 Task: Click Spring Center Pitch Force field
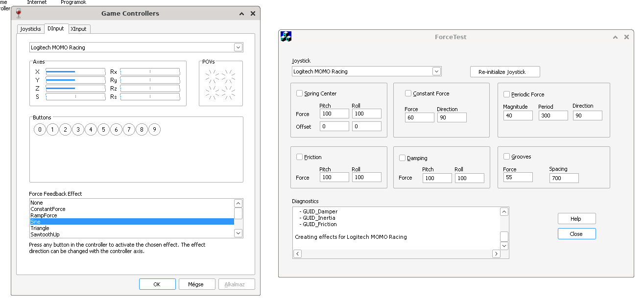(x=334, y=114)
